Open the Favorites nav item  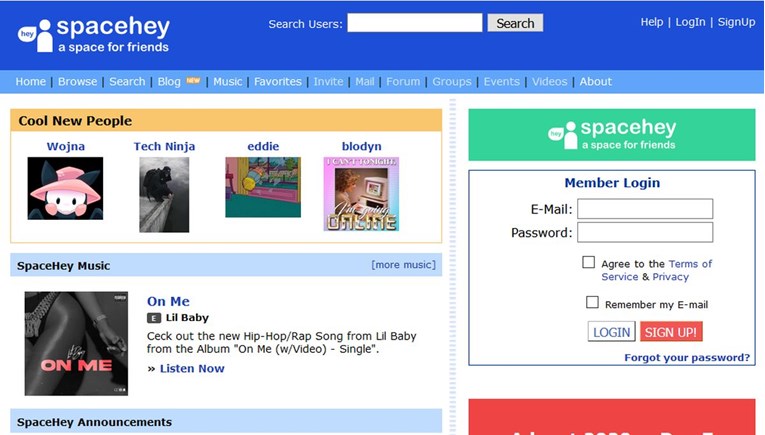click(x=278, y=81)
